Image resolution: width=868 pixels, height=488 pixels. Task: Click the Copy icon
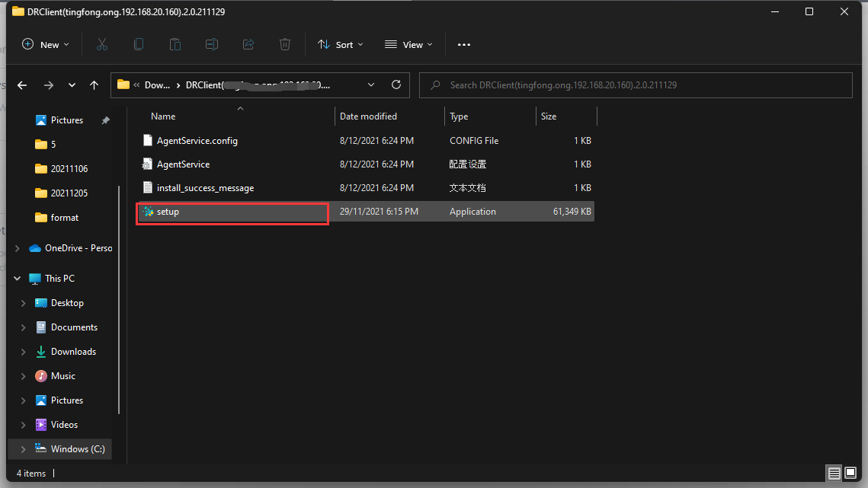coord(139,44)
